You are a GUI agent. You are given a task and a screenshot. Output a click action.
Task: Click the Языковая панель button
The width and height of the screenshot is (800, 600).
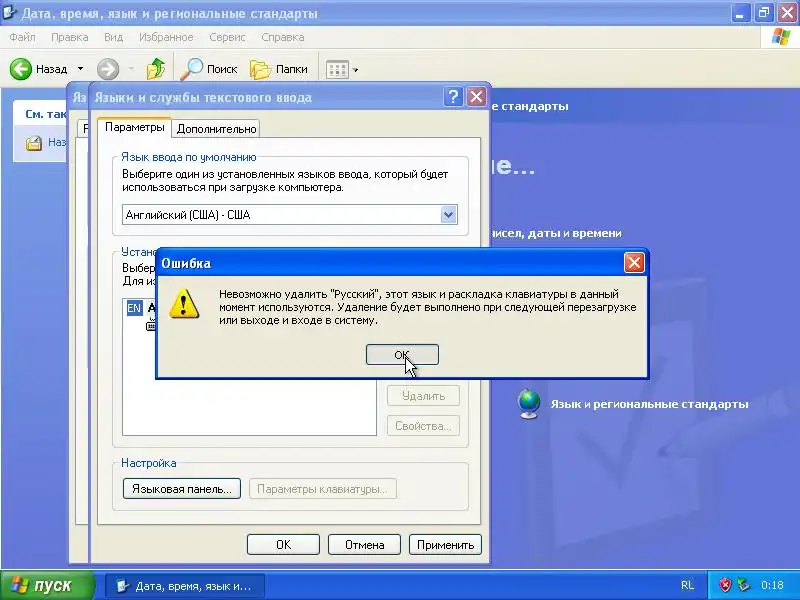coord(182,489)
